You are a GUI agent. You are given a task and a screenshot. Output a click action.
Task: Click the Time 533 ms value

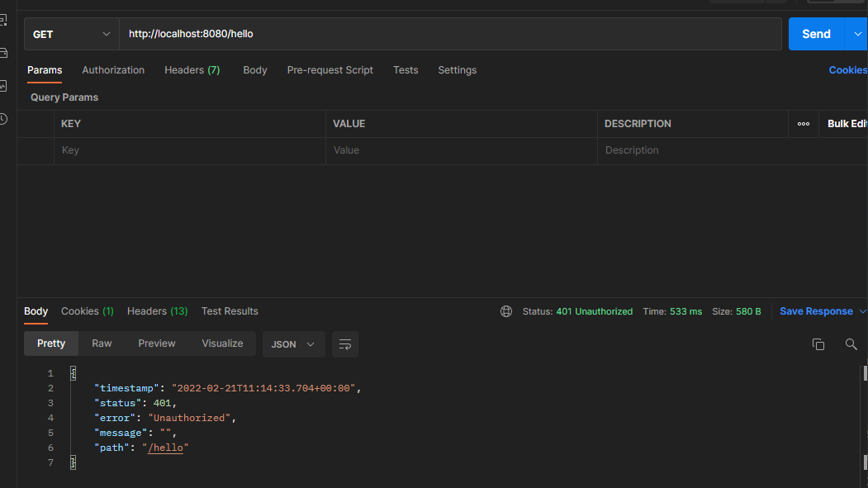click(685, 311)
